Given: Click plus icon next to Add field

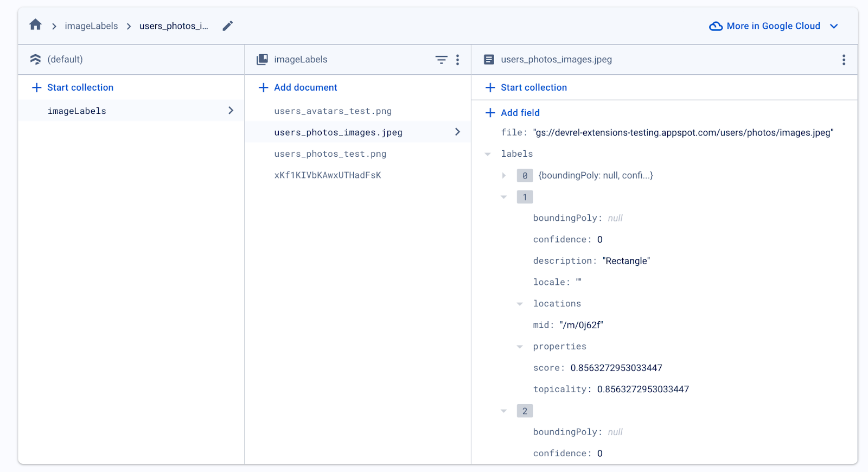Looking at the screenshot, I should (490, 112).
